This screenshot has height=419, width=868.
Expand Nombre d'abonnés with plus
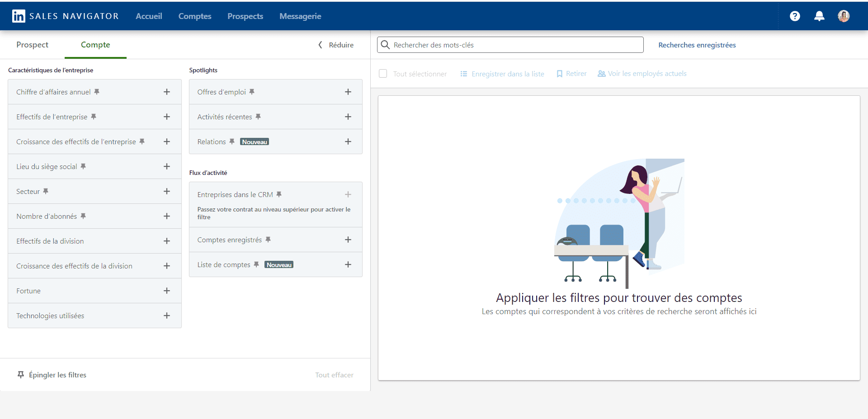pyautogui.click(x=167, y=216)
